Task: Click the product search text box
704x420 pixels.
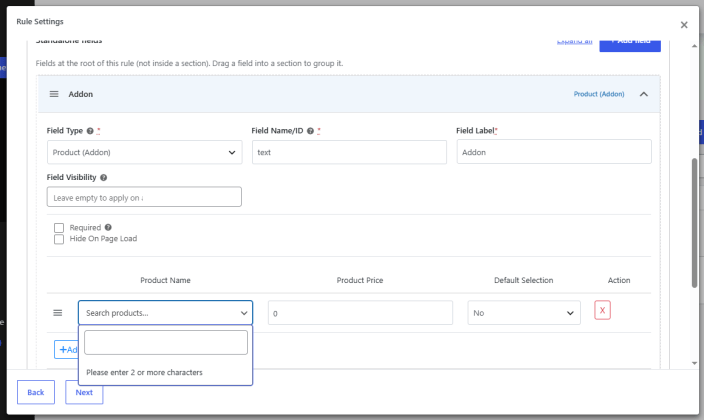Action: [x=166, y=342]
